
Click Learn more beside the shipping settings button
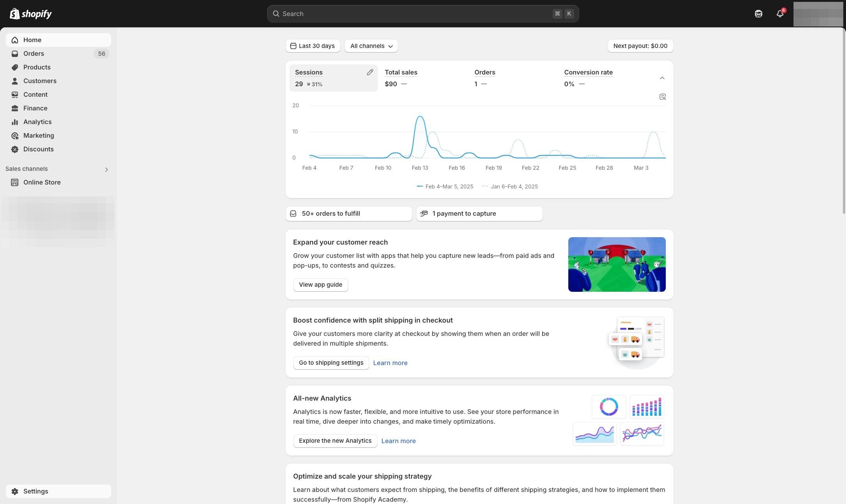pos(390,363)
